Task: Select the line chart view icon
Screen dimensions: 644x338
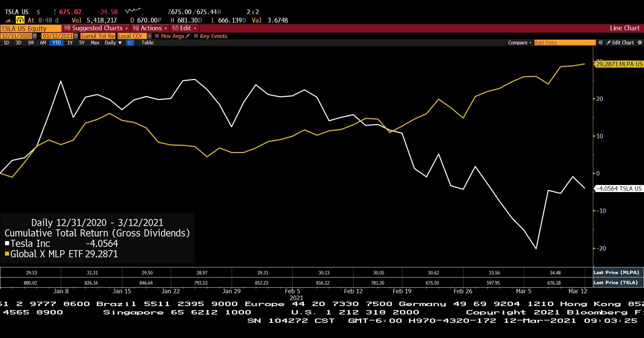Action: tap(130, 43)
